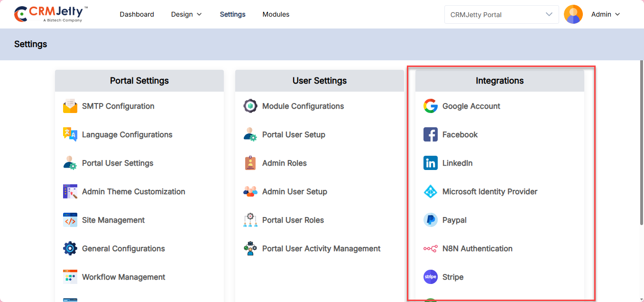Click the N8N Authentication icon
The image size is (644, 302).
(430, 248)
